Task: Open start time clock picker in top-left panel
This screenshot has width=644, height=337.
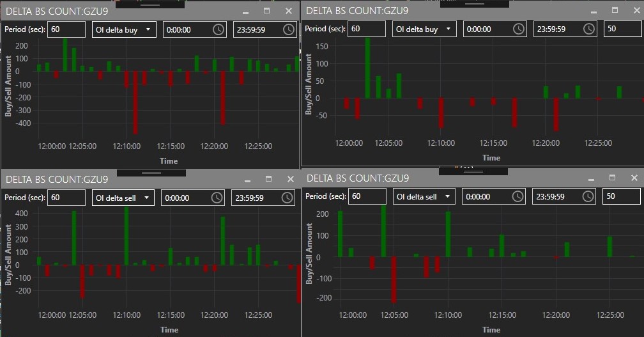Action: [218, 29]
